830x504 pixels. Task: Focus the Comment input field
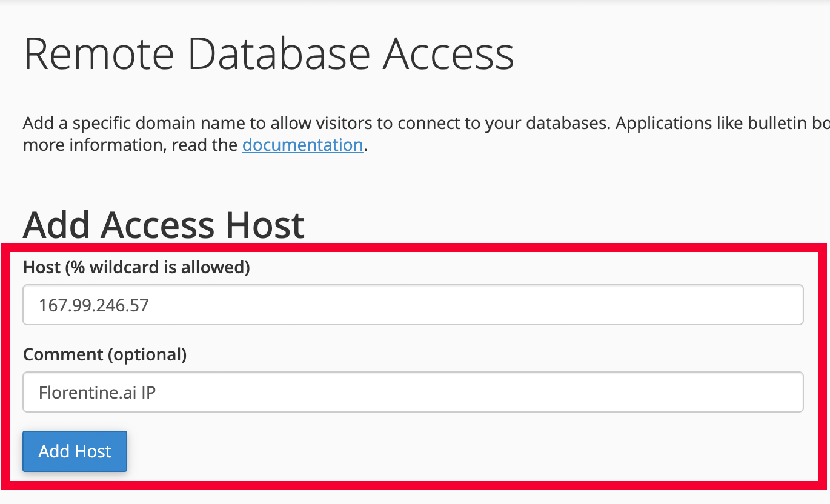click(413, 392)
